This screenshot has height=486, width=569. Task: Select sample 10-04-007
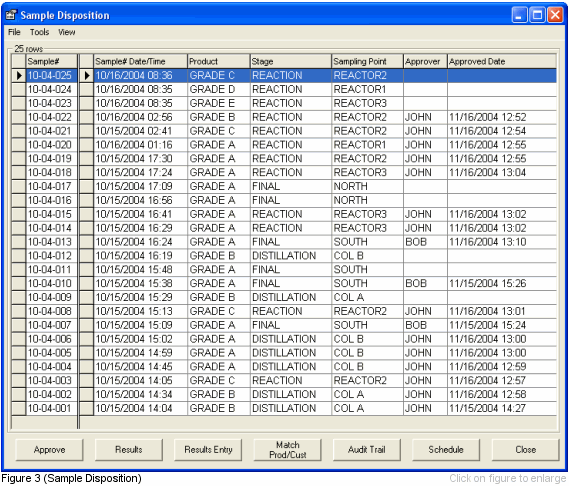point(52,325)
